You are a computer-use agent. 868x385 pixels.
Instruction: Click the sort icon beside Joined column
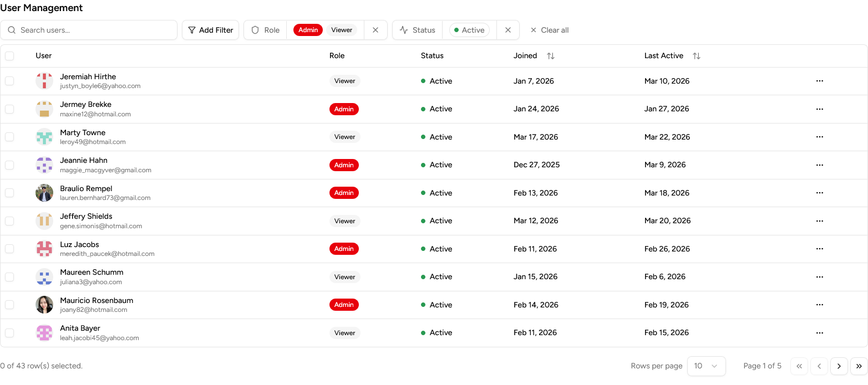pyautogui.click(x=550, y=55)
